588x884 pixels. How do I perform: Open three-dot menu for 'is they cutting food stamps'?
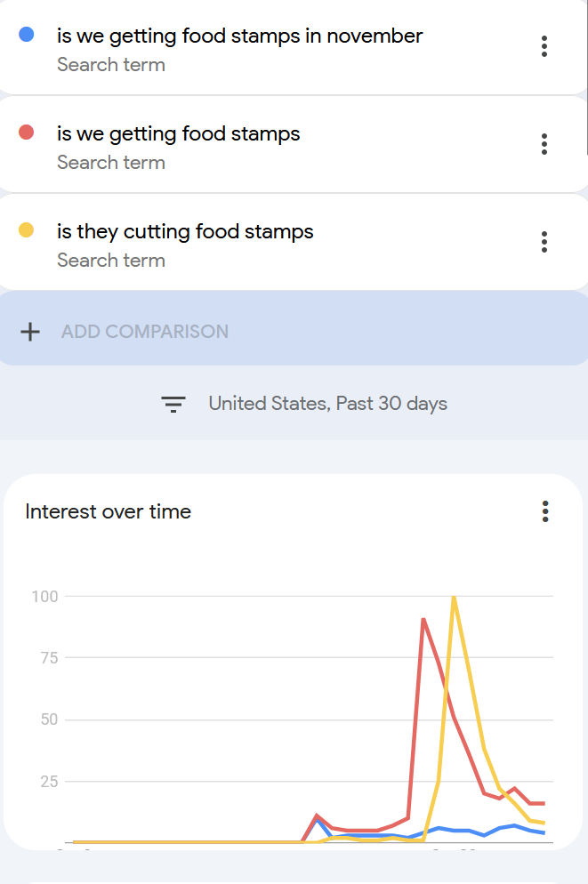(x=544, y=242)
